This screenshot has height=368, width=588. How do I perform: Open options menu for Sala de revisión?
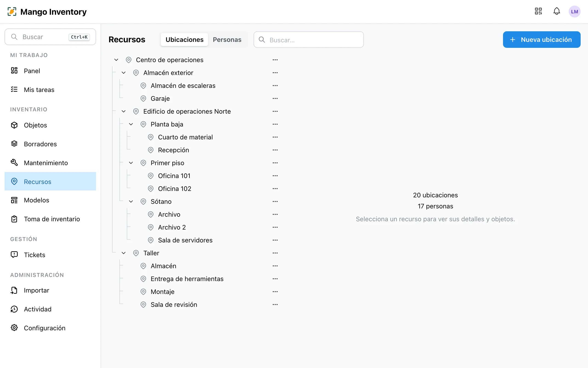pos(275,305)
